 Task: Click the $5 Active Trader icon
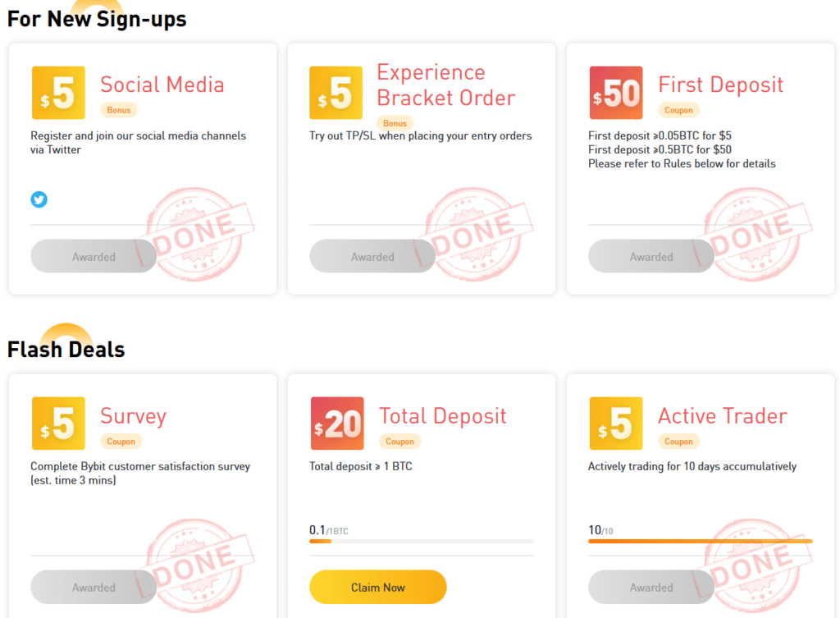coord(616,423)
